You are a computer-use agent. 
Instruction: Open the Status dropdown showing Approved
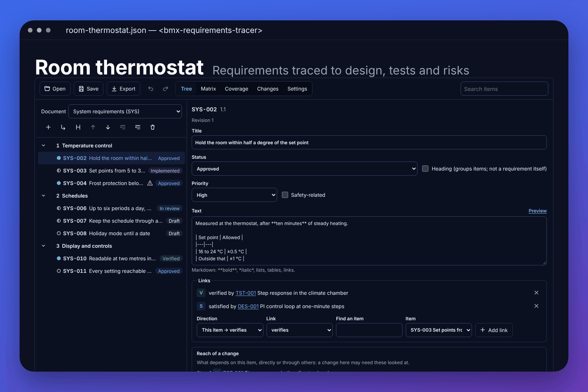click(305, 169)
